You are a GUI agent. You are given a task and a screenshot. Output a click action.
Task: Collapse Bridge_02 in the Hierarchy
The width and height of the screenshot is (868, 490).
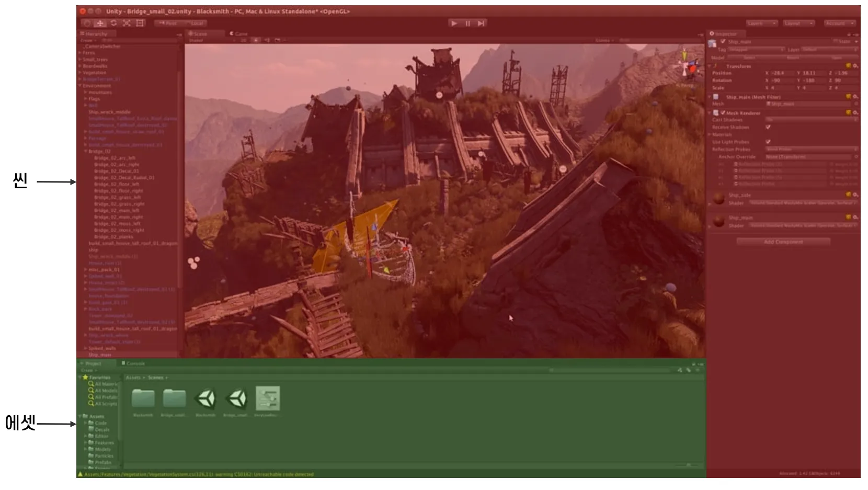(86, 151)
